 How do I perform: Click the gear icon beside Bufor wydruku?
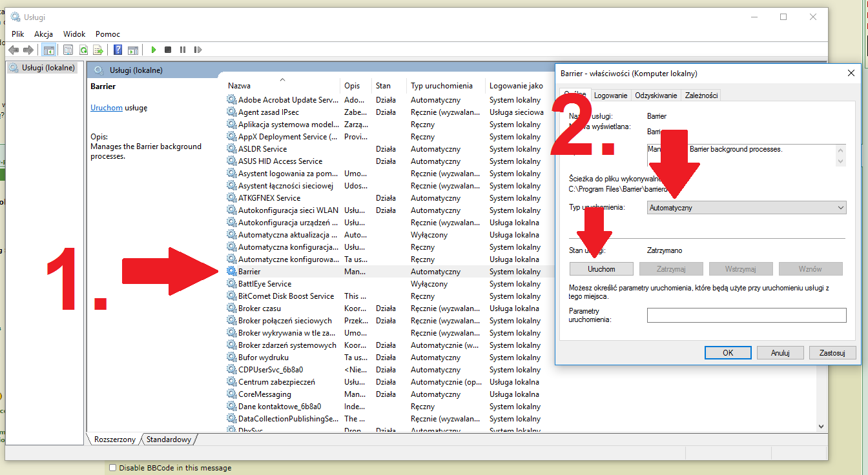[232, 358]
